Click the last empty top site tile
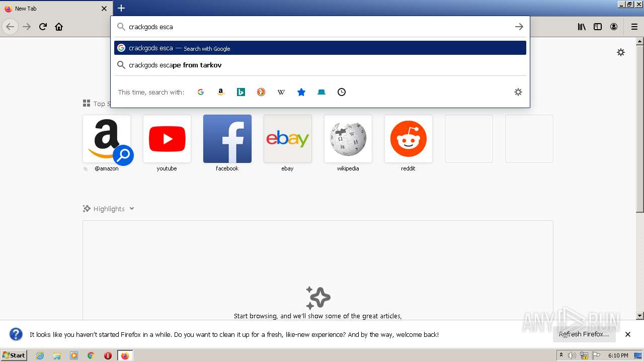The height and width of the screenshot is (362, 644). [x=529, y=139]
